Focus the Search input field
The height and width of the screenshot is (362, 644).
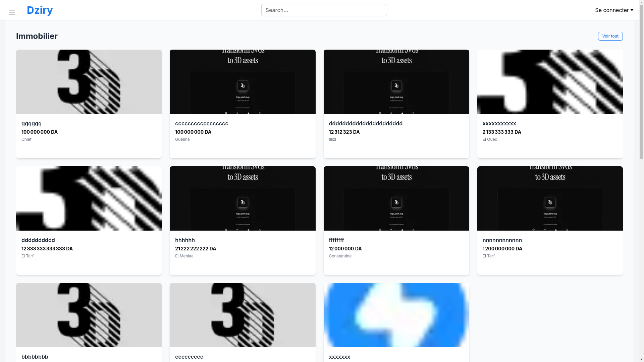point(324,10)
